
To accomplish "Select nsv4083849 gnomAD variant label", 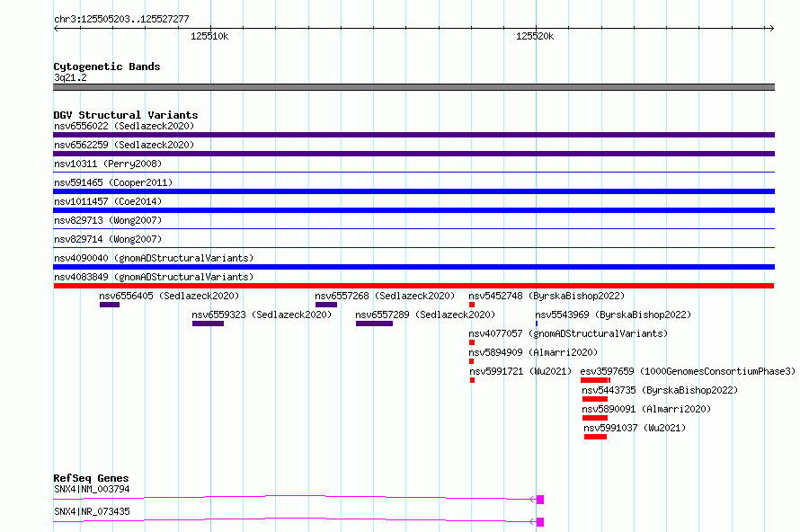I will (154, 277).
